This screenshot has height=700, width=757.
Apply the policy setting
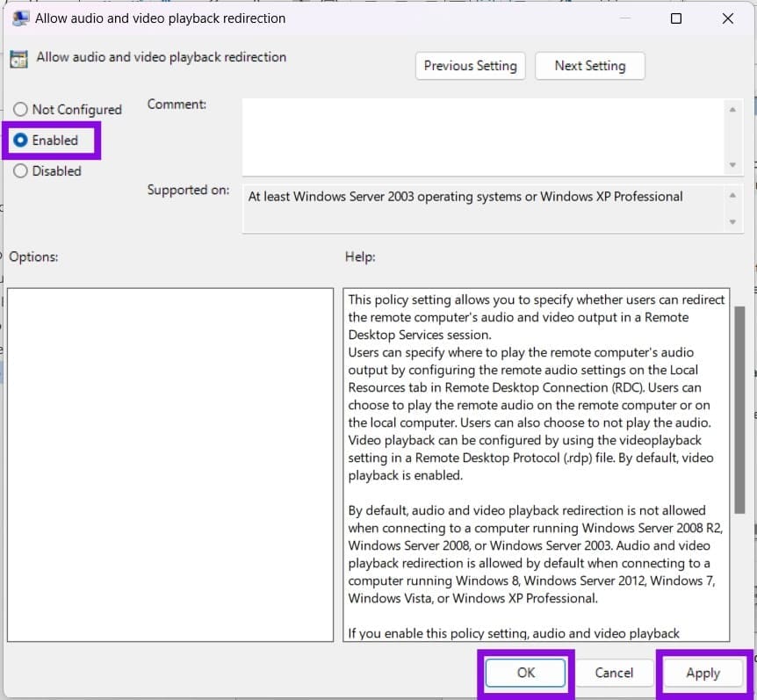click(703, 673)
